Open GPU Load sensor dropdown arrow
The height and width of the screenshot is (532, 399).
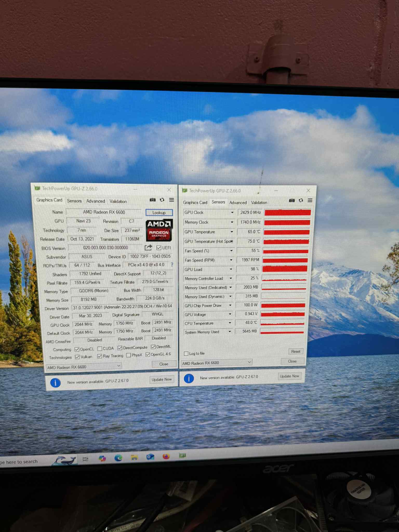[231, 269]
